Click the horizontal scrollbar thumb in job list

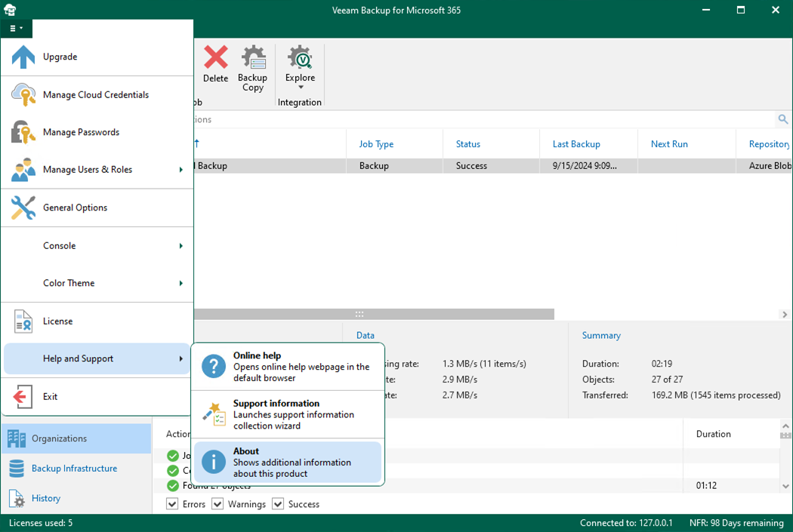click(374, 314)
